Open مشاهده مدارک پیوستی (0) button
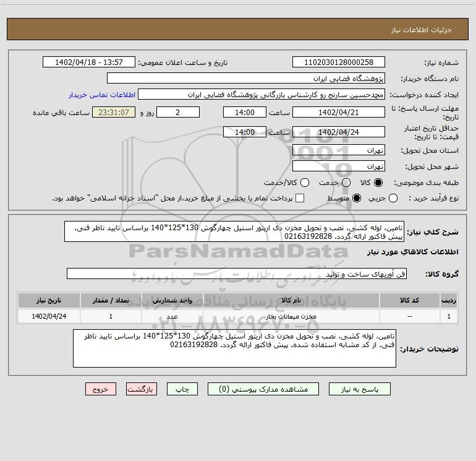Viewport: 476px width, 461px height. (263, 389)
